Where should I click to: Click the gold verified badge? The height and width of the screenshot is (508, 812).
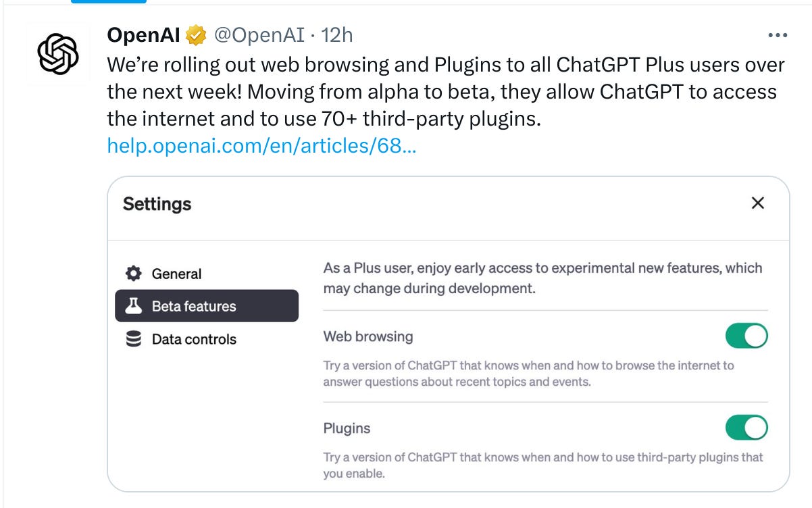pyautogui.click(x=196, y=36)
